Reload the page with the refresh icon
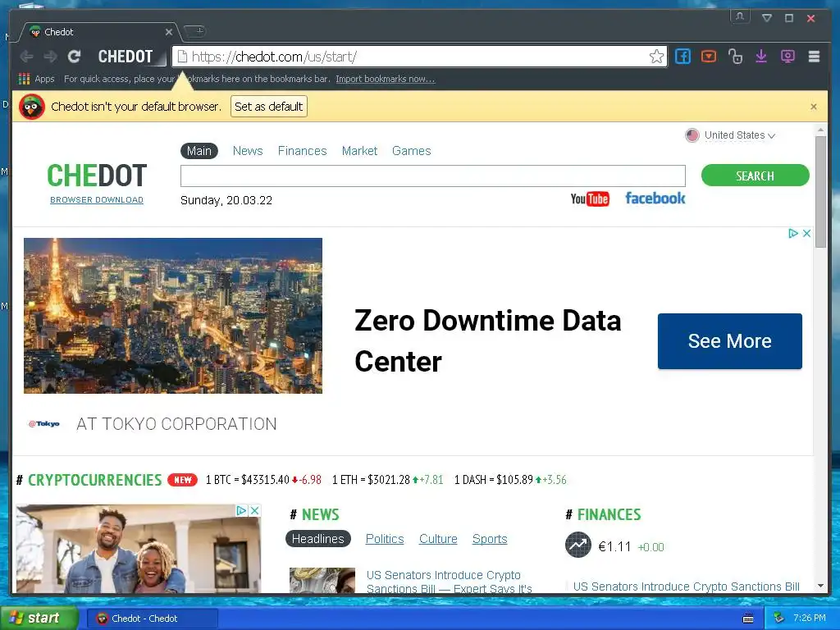 click(x=74, y=57)
